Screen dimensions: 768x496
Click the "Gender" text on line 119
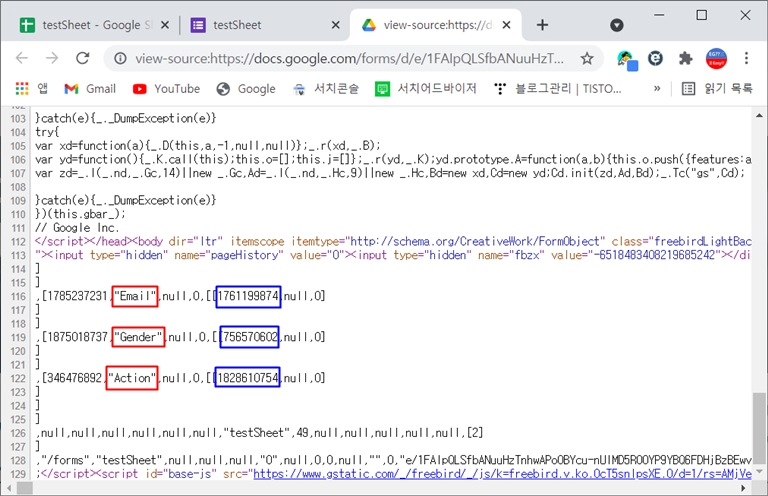tap(138, 337)
